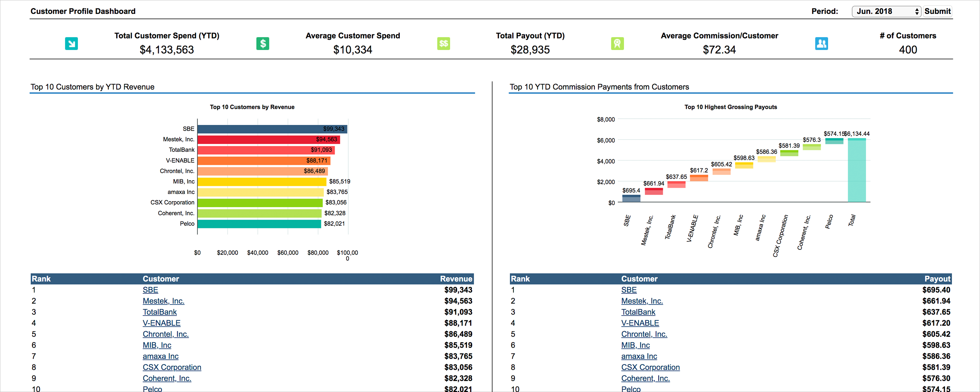
Task: Click the $605.42 payout table cell
Action: (936, 334)
